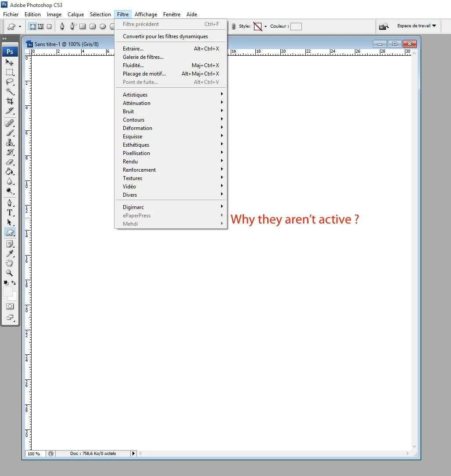Viewport: 451px width, 476px height.
Task: Choose Galerie de filtres... menu entry
Action: point(171,57)
